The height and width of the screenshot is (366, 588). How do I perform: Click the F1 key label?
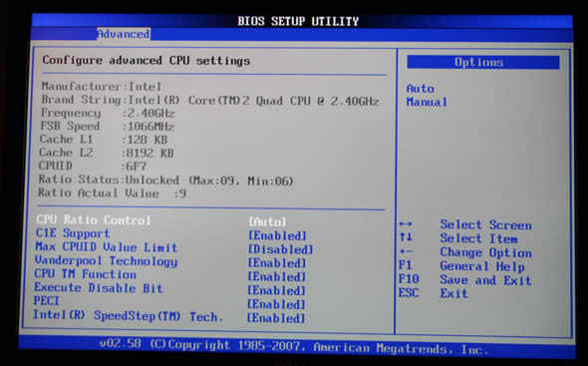click(406, 265)
